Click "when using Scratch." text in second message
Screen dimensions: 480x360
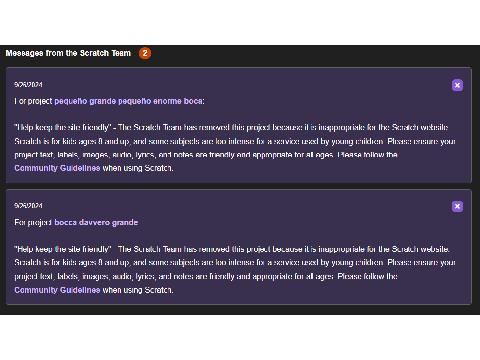(138, 290)
